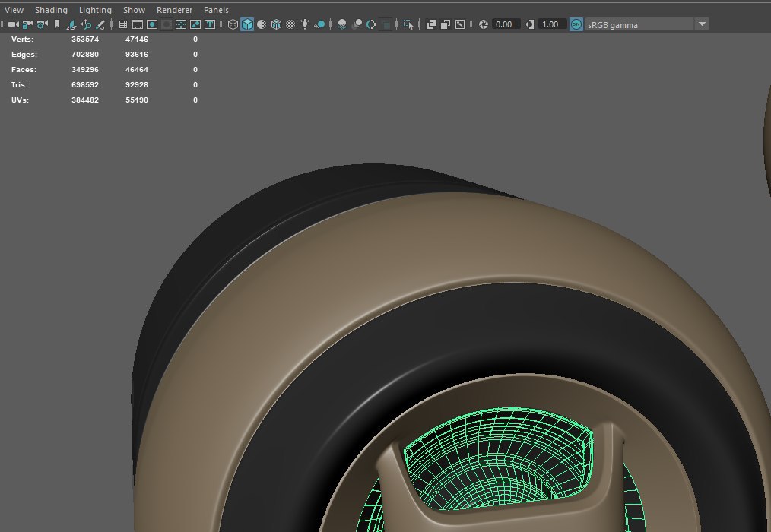The width and height of the screenshot is (771, 532).
Task: Click the sRGB gamma color space field
Action: coord(639,24)
